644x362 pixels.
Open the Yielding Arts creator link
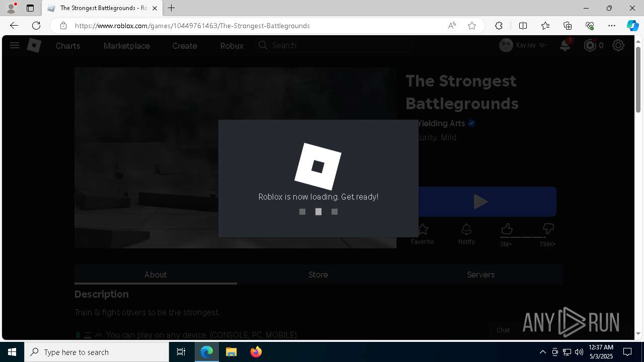tap(441, 123)
